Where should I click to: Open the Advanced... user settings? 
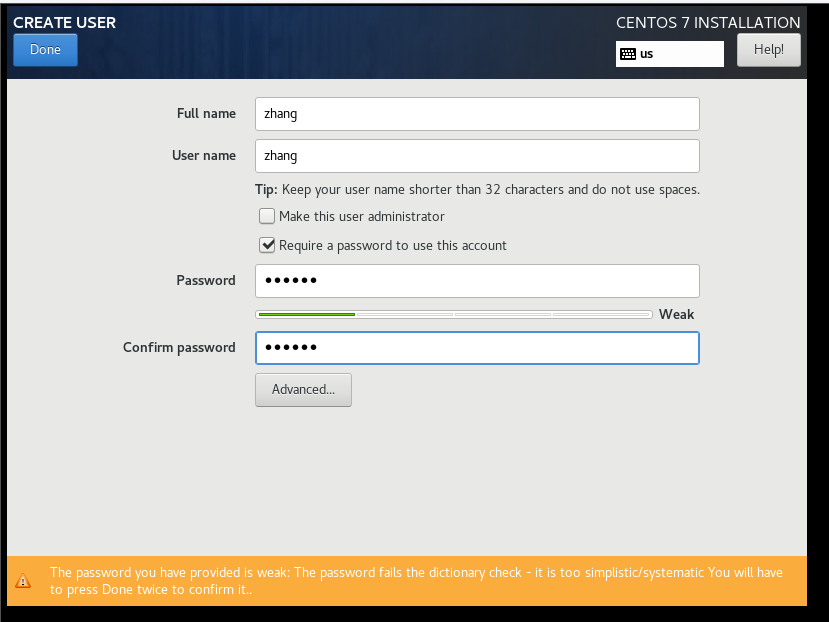pos(303,390)
